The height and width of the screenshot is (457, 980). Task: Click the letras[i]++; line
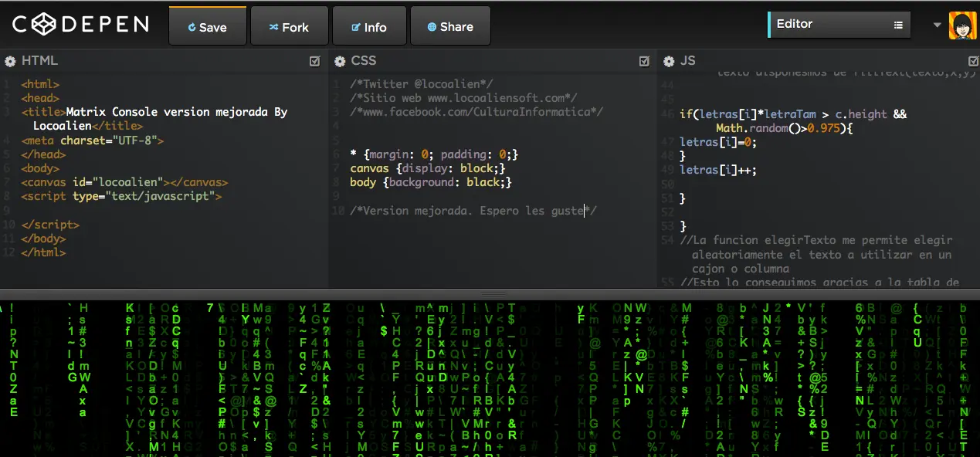coord(718,170)
